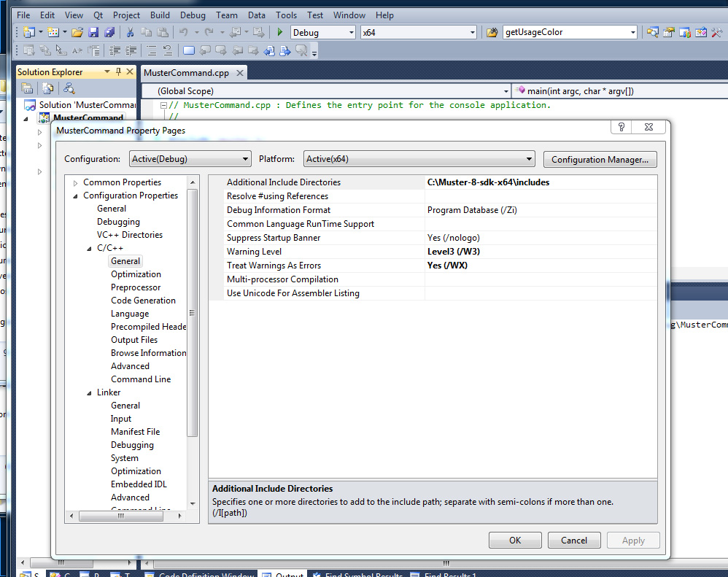Image resolution: width=728 pixels, height=577 pixels.
Task: Select Preprocessor under C/C++
Action: [x=136, y=287]
